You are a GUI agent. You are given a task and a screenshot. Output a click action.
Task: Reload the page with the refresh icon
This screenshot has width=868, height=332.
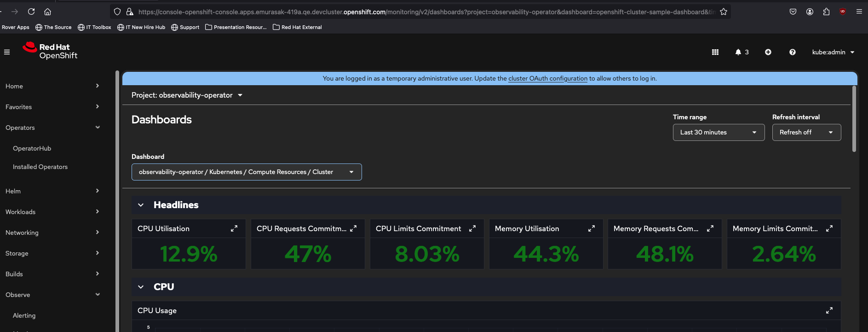(x=31, y=12)
